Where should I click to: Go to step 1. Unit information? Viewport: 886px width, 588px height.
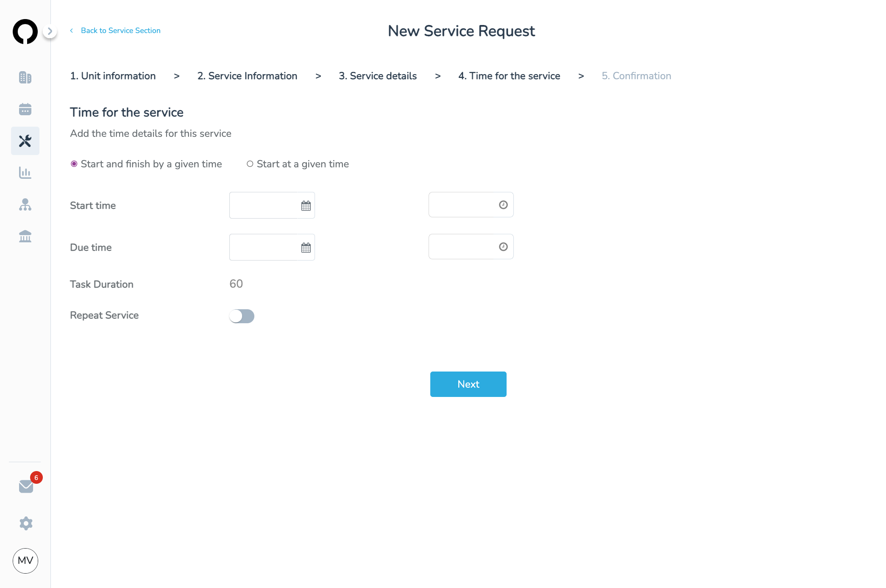click(x=113, y=76)
